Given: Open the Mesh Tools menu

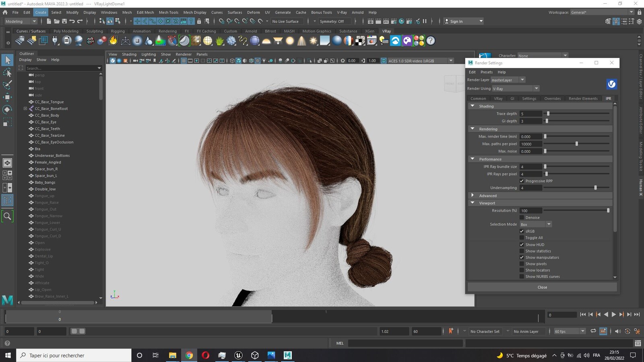Looking at the screenshot, I should 168,12.
